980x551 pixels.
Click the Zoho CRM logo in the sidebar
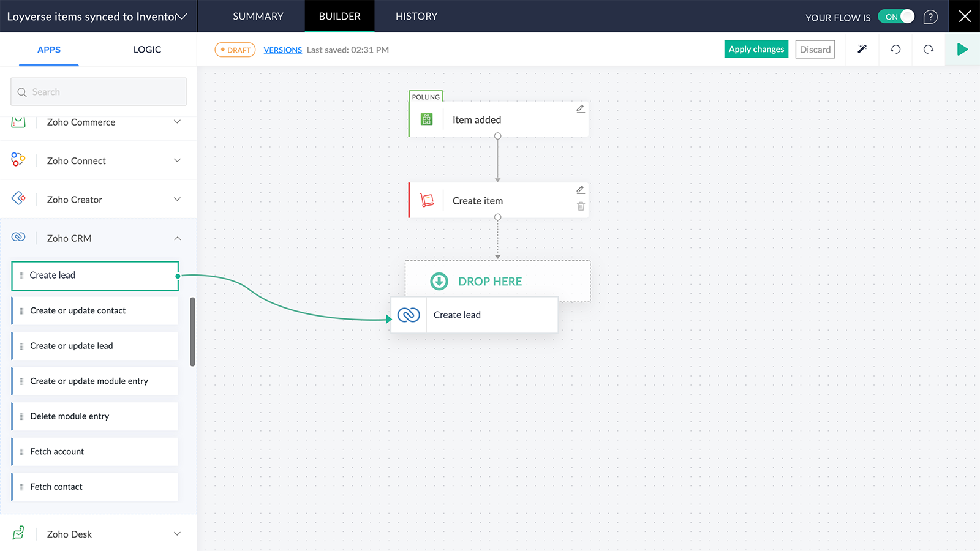(19, 238)
